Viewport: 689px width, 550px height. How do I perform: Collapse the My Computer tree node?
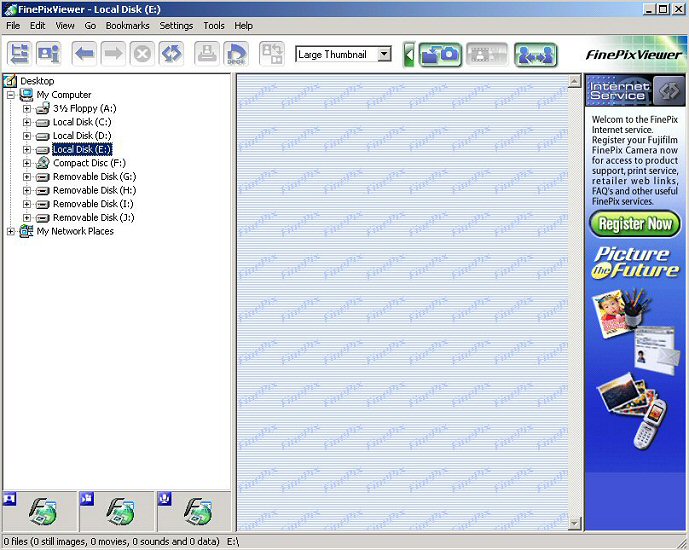tap(11, 95)
